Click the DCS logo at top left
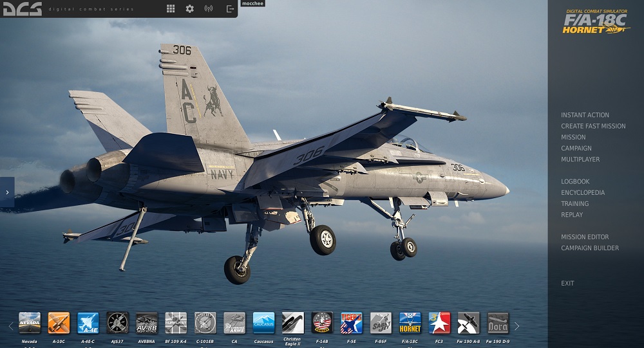 coord(23,8)
